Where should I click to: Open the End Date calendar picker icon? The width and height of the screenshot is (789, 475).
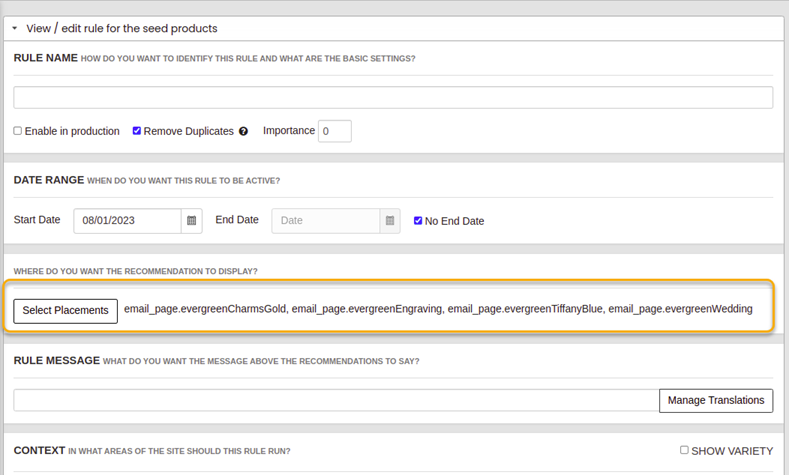pos(390,220)
